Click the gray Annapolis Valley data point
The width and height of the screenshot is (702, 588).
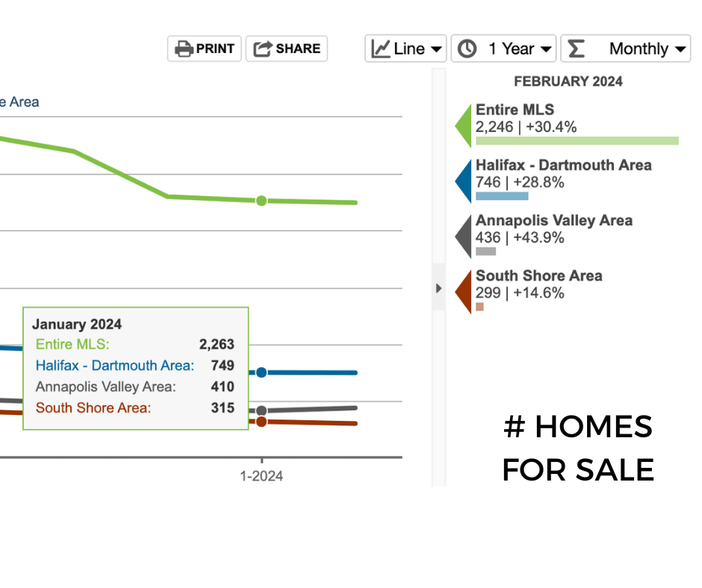(261, 410)
